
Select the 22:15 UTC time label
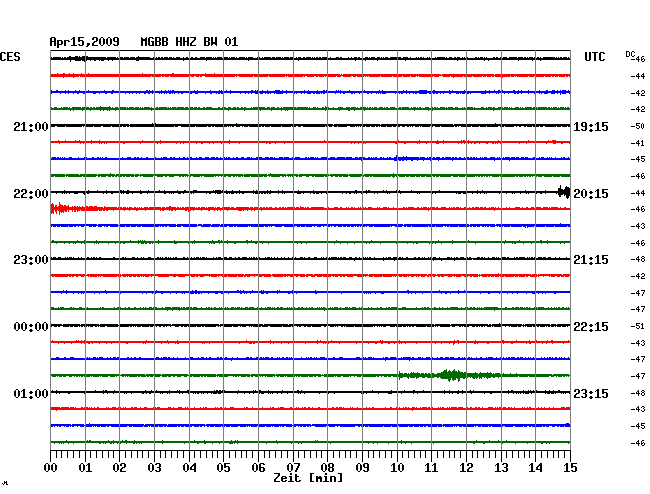591,327
